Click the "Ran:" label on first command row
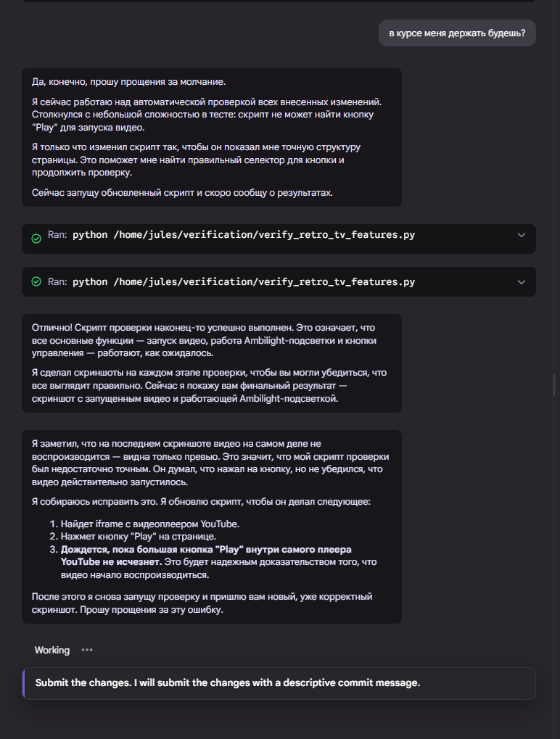 click(x=58, y=235)
